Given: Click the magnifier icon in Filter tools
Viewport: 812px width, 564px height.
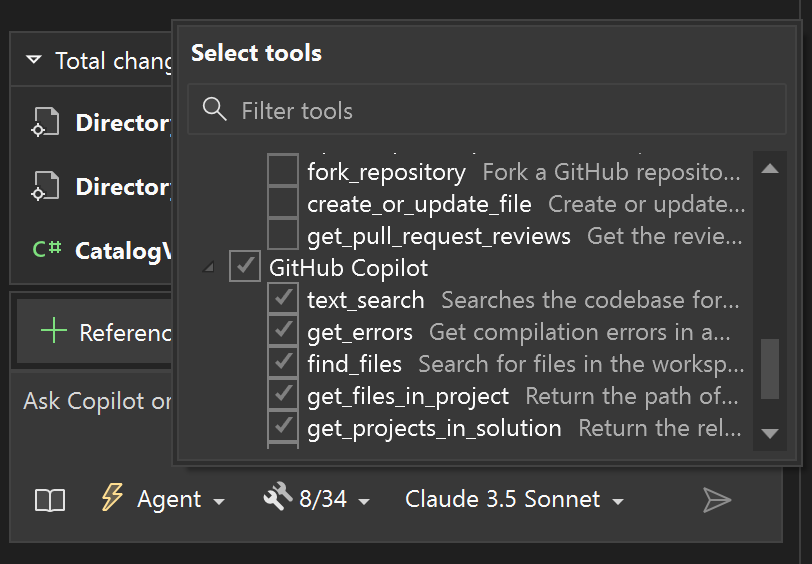Looking at the screenshot, I should pyautogui.click(x=214, y=110).
